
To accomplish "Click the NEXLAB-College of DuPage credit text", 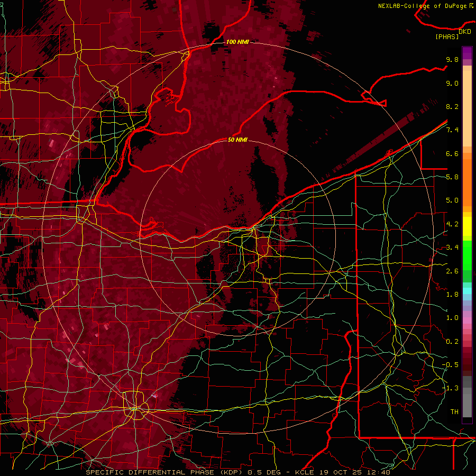I will pyautogui.click(x=422, y=6).
